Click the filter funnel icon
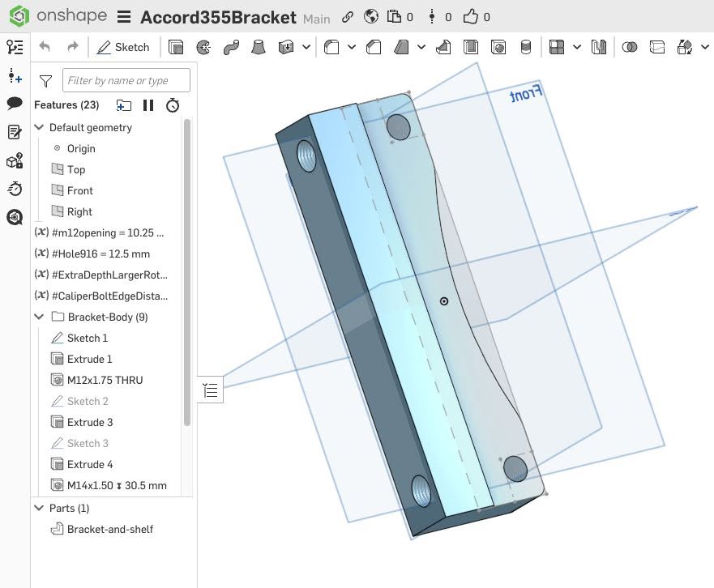This screenshot has width=714, height=588. coord(45,81)
